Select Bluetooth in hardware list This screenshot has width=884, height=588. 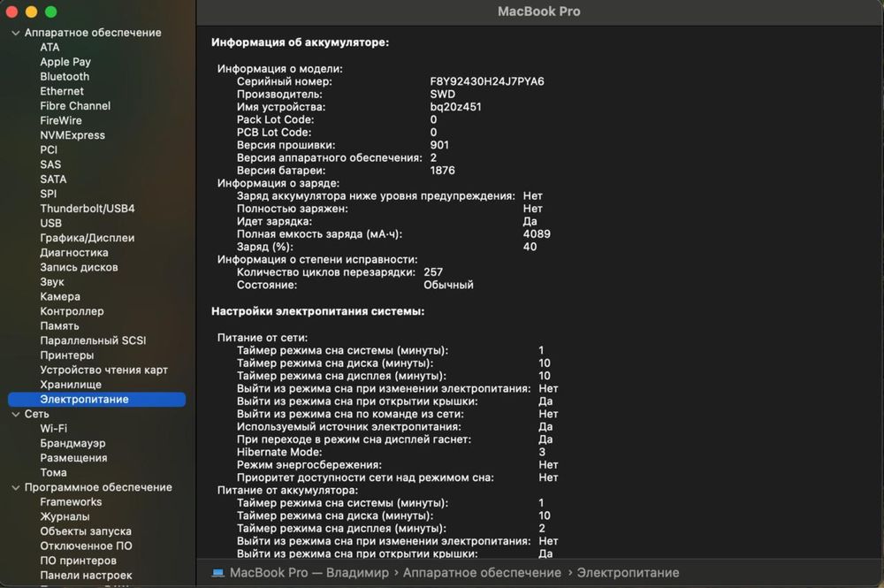pyautogui.click(x=65, y=77)
